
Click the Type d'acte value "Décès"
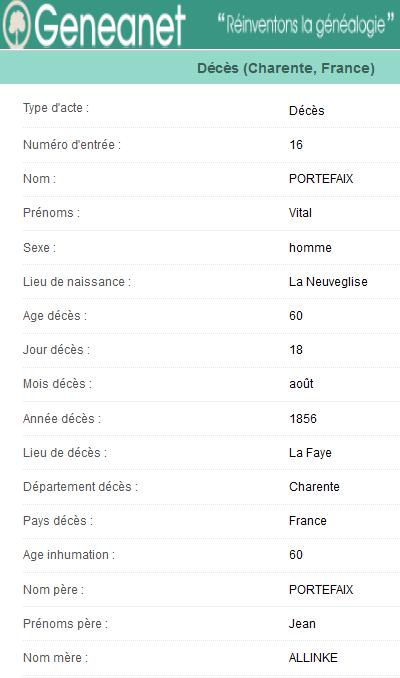(307, 111)
